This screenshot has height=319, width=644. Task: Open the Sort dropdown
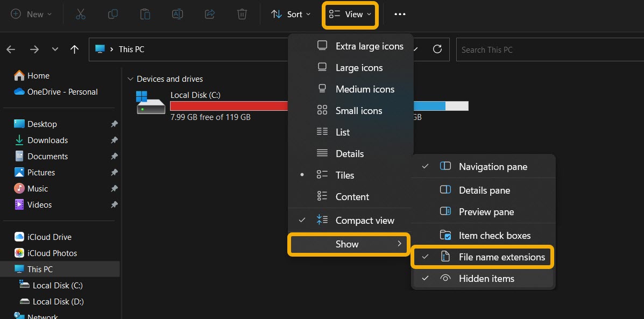[291, 15]
